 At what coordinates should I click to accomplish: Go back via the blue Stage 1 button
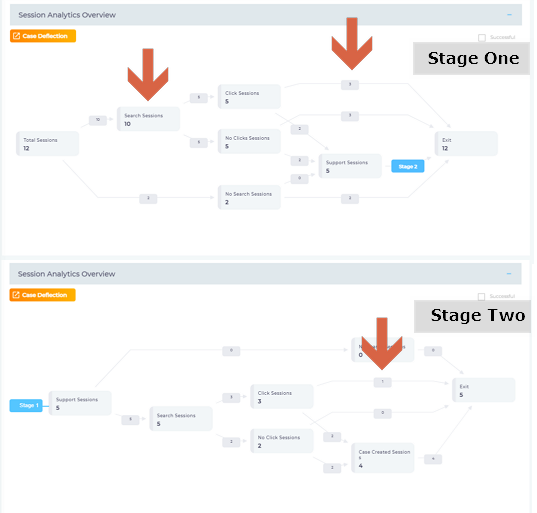pyautogui.click(x=26, y=405)
